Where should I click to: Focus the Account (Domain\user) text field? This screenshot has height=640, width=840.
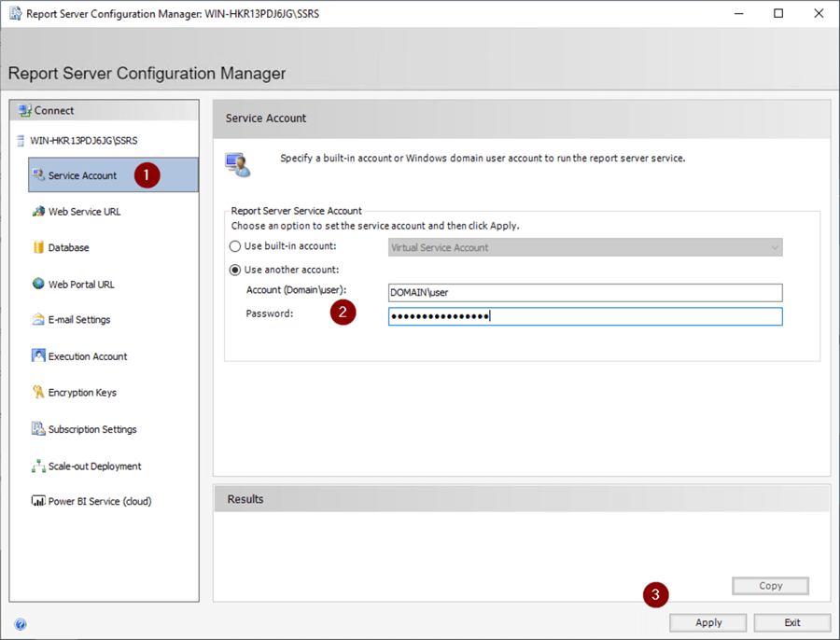click(585, 293)
